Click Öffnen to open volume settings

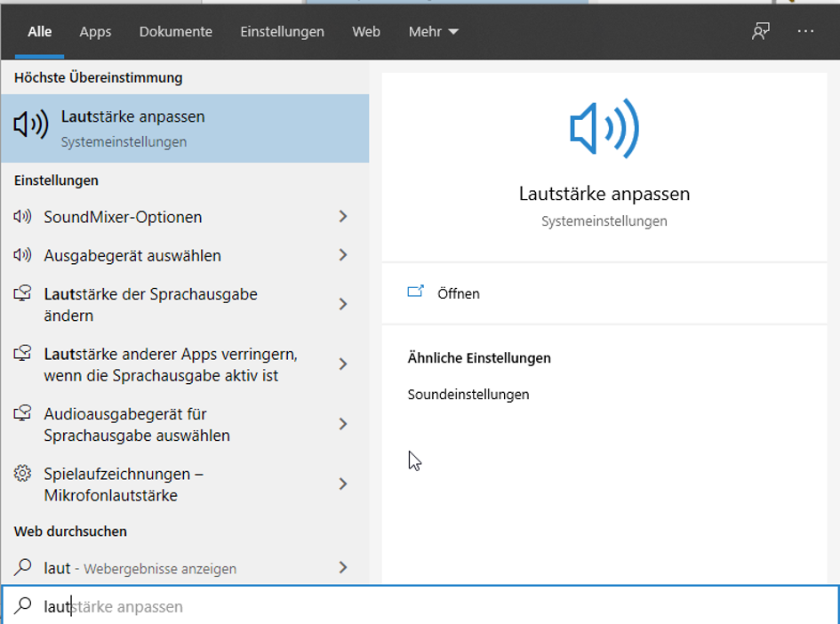pos(459,293)
